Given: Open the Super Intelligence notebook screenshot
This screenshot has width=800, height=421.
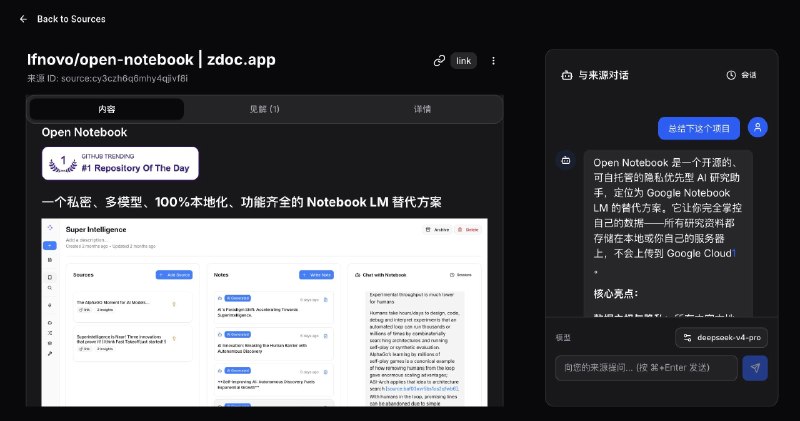Looking at the screenshot, I should coord(264,312).
